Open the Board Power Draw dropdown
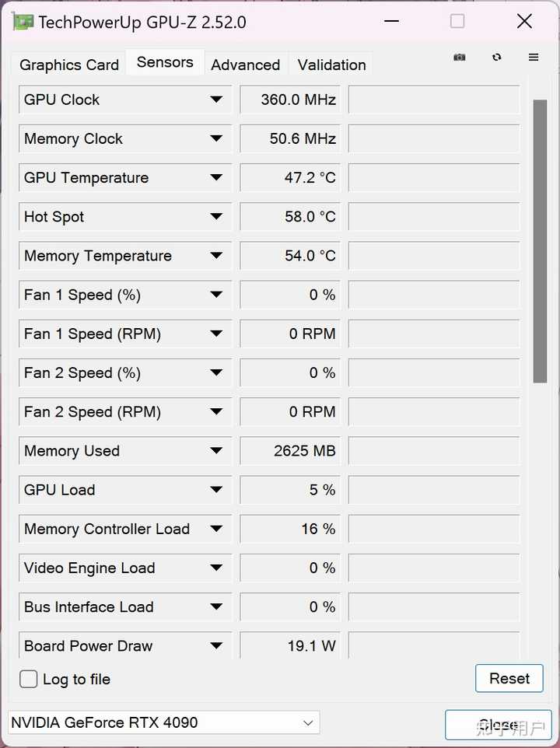Image resolution: width=560 pixels, height=748 pixels. click(216, 646)
